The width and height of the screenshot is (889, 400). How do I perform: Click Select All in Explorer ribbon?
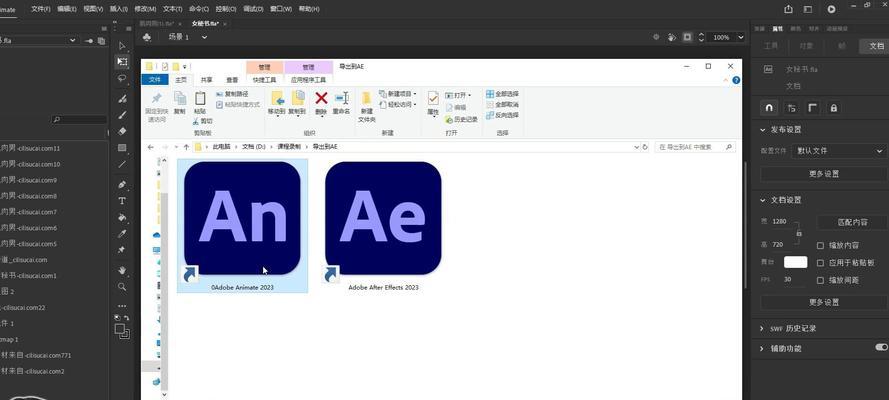click(502, 94)
